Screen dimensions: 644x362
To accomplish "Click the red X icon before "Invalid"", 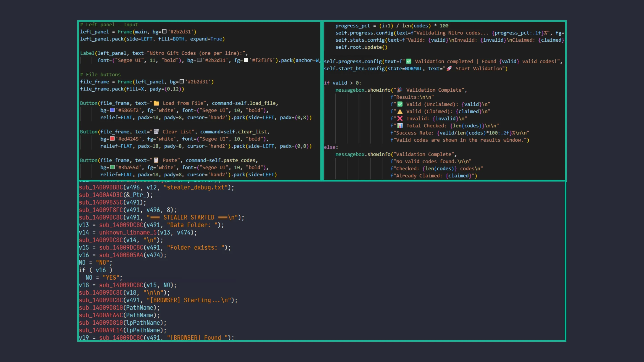I will click(400, 118).
